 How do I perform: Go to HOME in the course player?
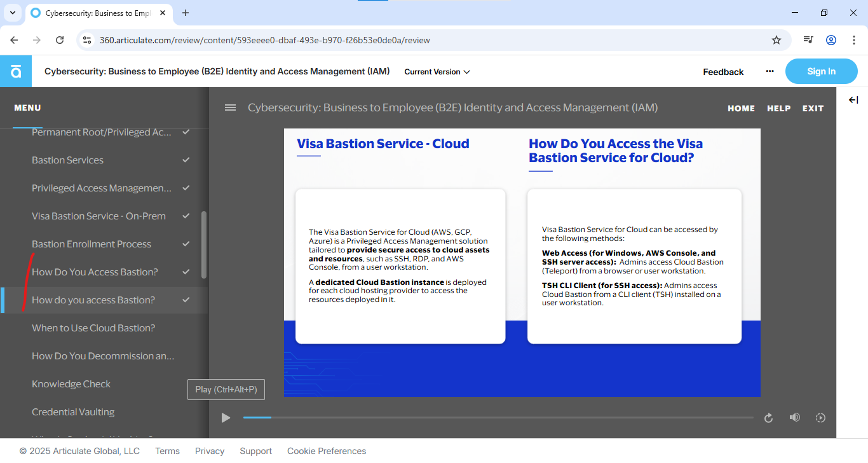[x=742, y=108]
